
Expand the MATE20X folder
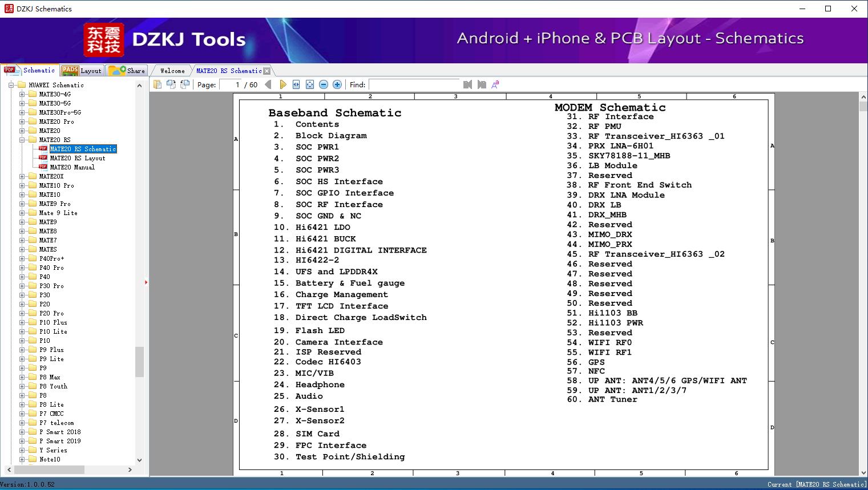22,176
